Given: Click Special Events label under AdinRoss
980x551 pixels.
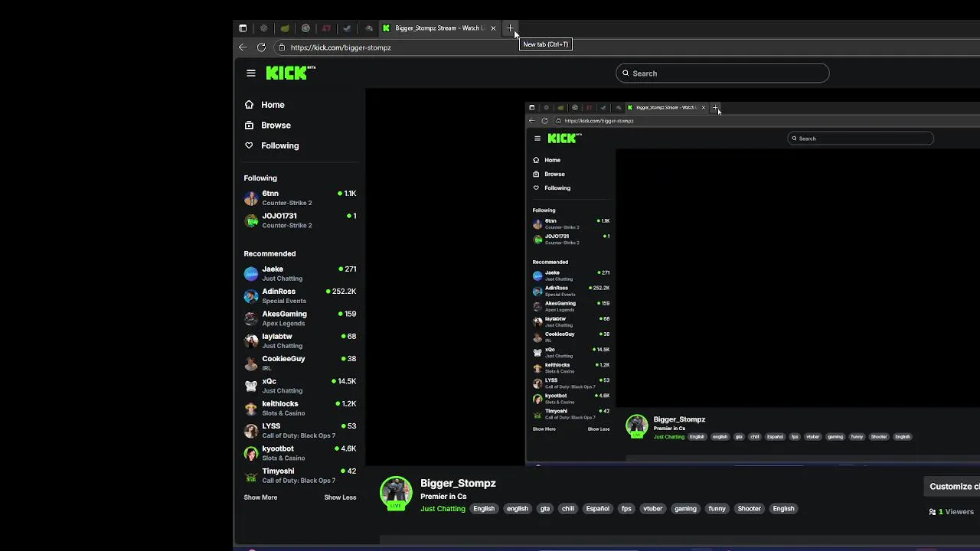Looking at the screenshot, I should pos(284,302).
